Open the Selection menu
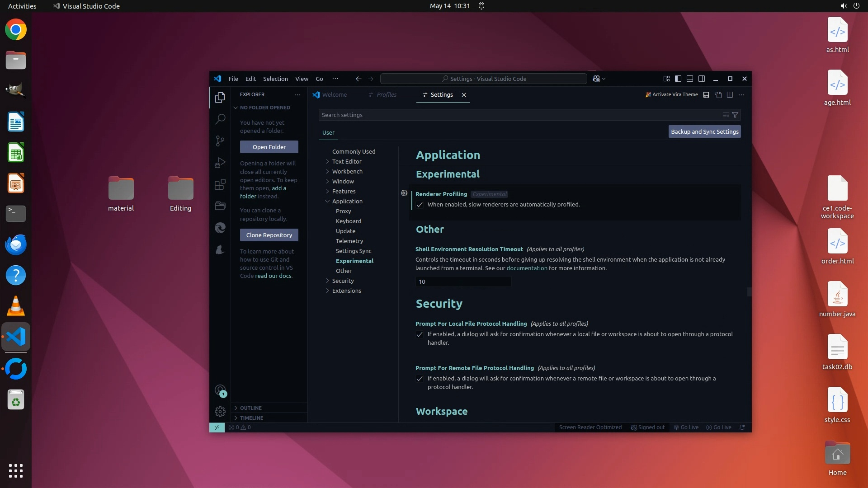This screenshot has width=868, height=488. click(x=275, y=79)
